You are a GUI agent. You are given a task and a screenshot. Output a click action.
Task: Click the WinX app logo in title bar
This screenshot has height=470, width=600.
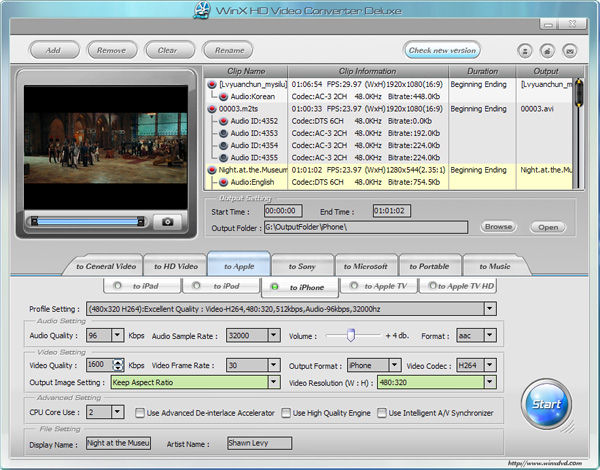click(202, 10)
